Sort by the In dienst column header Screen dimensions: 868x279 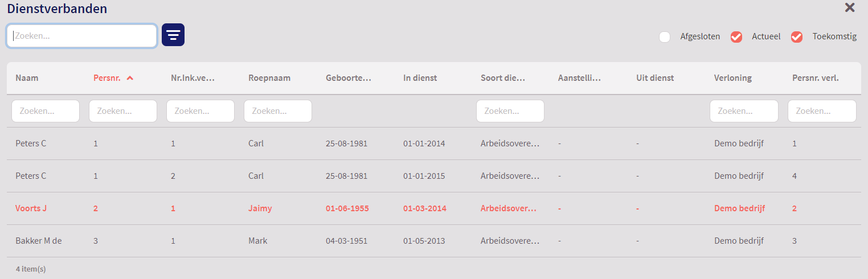point(420,78)
